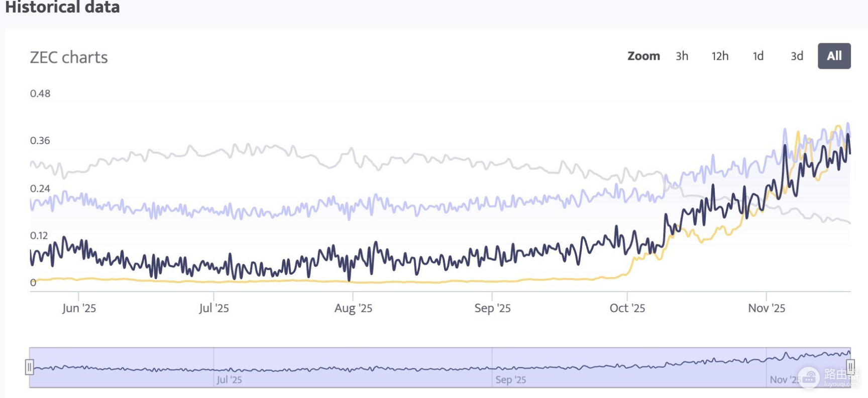Click the Aug '25 axis label
Viewport: 868px width, 398px height.
coord(354,308)
